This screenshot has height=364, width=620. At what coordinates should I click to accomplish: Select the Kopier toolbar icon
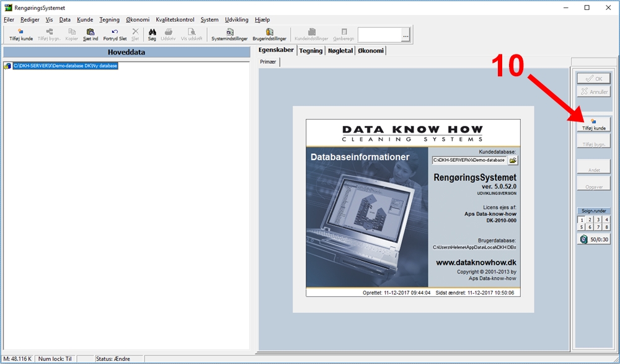point(71,35)
